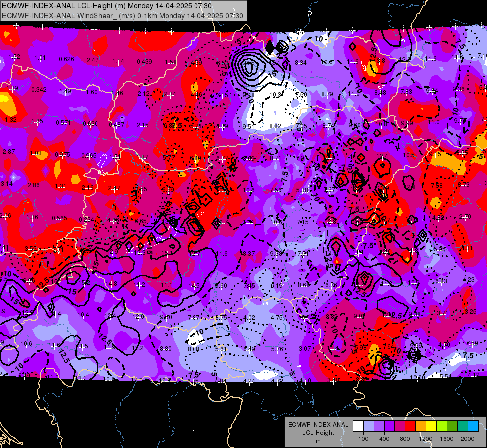Click the legend scale value 1600

(x=447, y=439)
